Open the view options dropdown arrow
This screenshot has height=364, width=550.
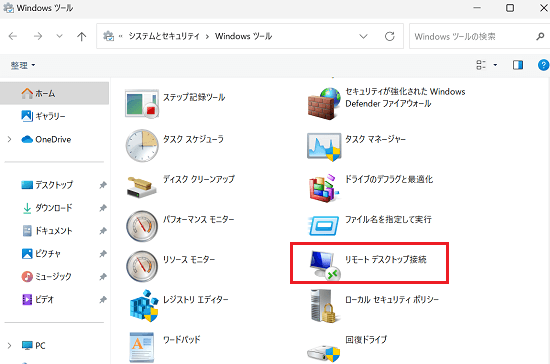click(495, 65)
